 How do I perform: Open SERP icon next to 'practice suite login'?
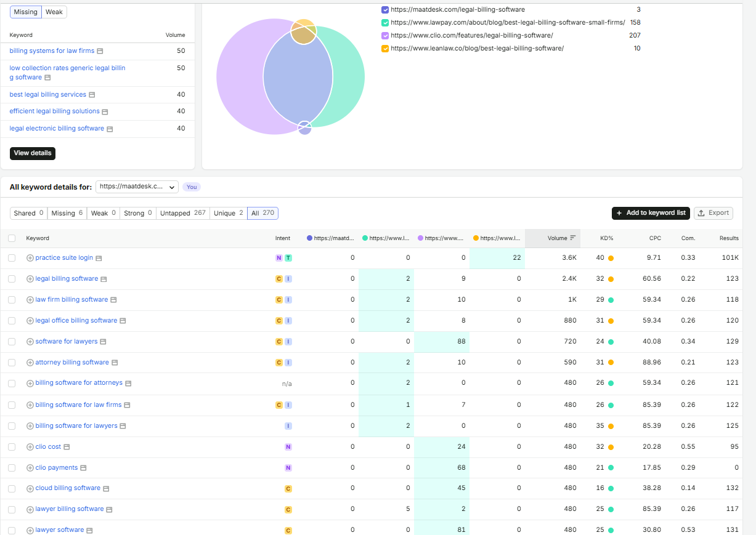click(x=99, y=259)
